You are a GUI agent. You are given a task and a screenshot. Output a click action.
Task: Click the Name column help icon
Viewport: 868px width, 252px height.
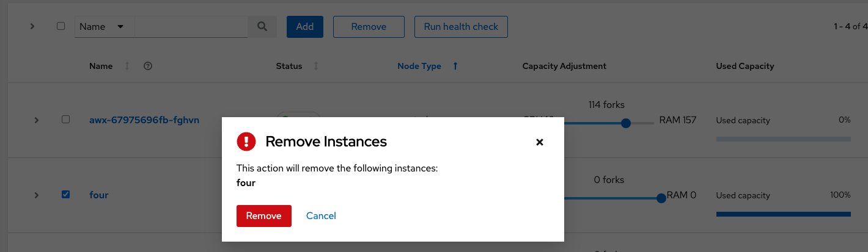click(147, 66)
